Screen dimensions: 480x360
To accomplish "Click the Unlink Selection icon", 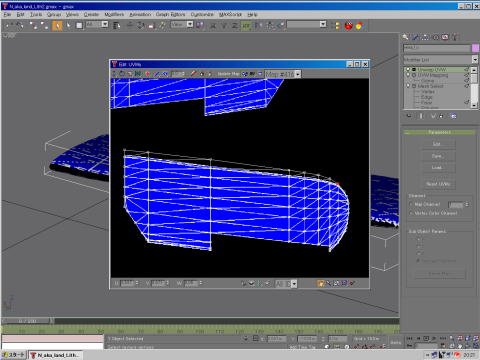I will (x=44, y=25).
